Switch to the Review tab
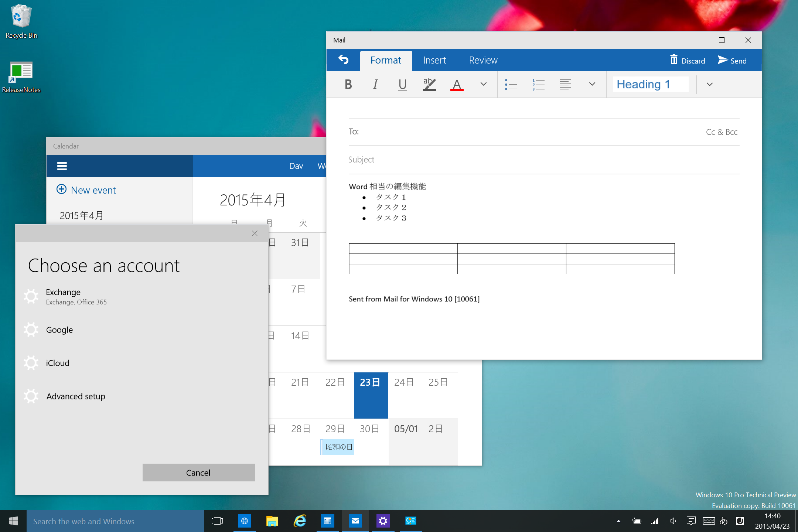 [483, 60]
